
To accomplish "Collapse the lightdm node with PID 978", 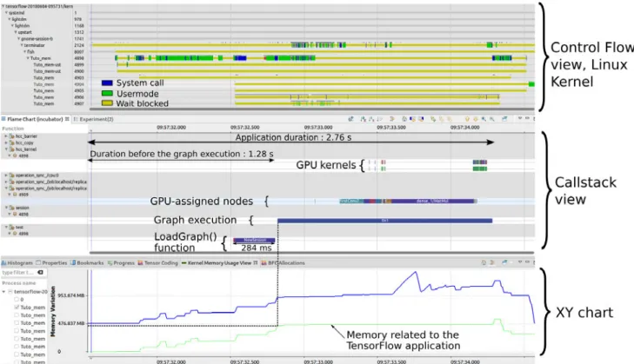I will coord(10,19).
